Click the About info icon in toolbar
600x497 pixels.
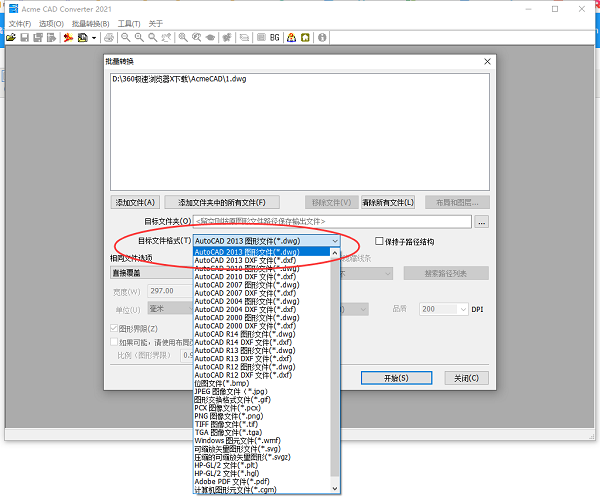(x=322, y=37)
